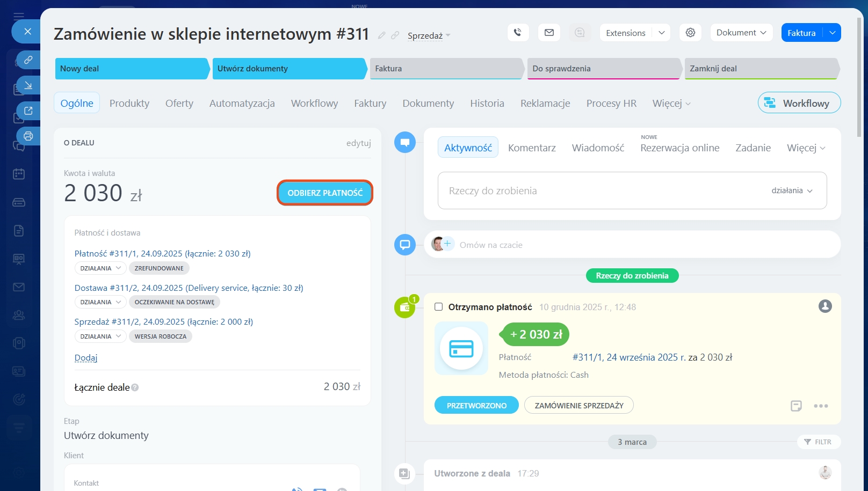Select the Komentarz tab
Image resolution: width=868 pixels, height=491 pixels.
pos(532,148)
